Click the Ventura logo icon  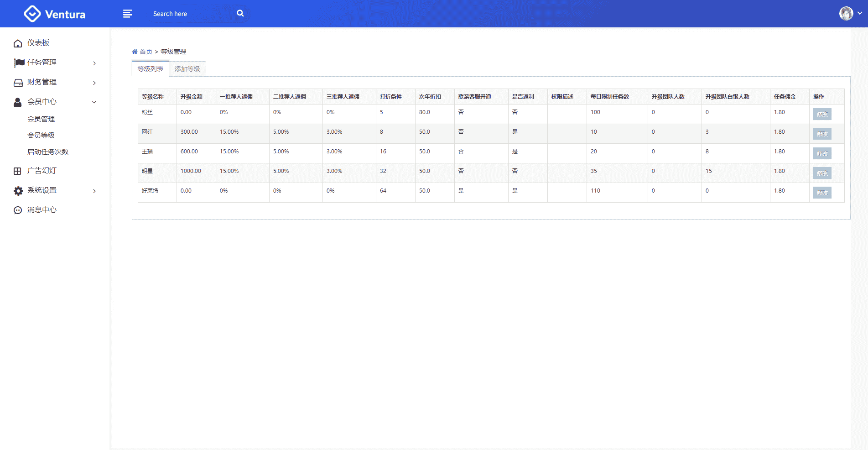coord(32,14)
